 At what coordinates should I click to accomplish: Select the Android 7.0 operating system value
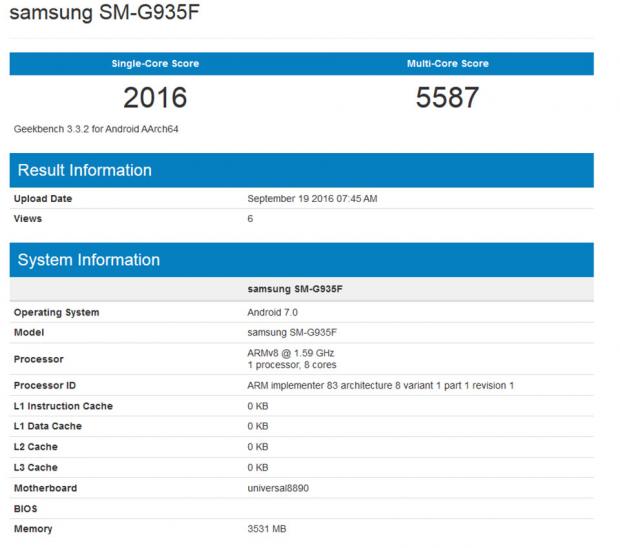tap(272, 312)
